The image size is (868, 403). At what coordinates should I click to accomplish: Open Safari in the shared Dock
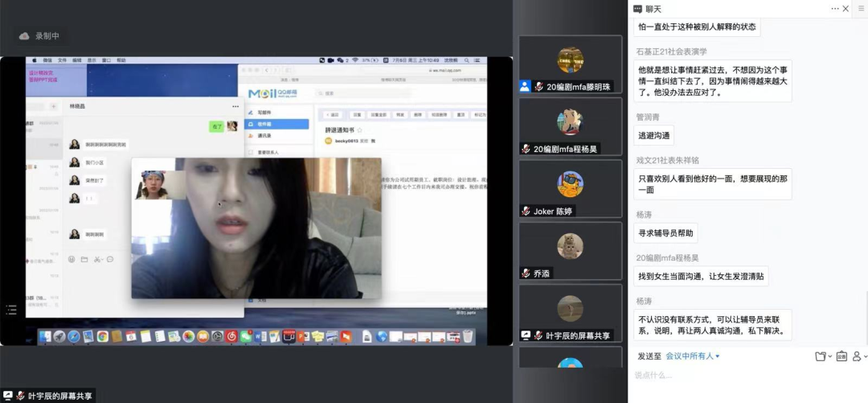(x=73, y=336)
